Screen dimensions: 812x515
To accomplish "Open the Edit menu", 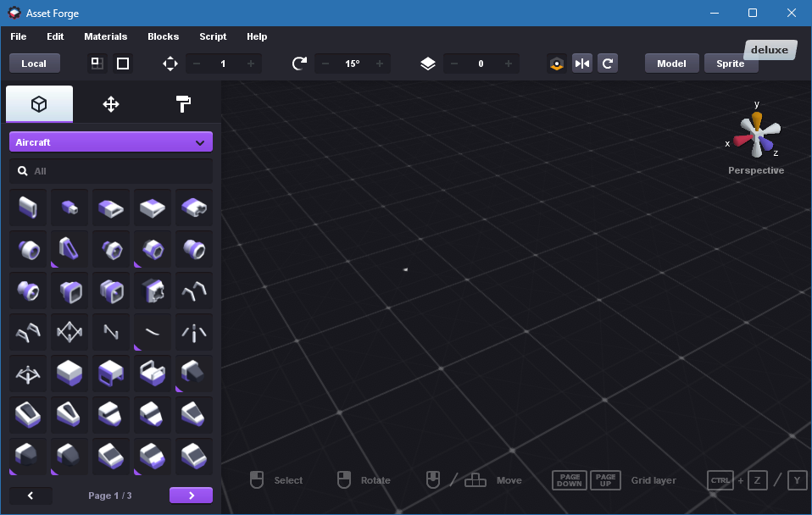I will [x=55, y=36].
